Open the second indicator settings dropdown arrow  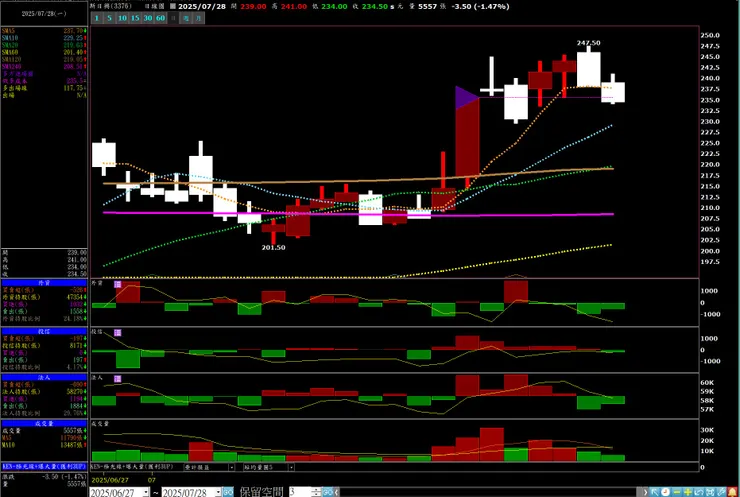point(291,467)
